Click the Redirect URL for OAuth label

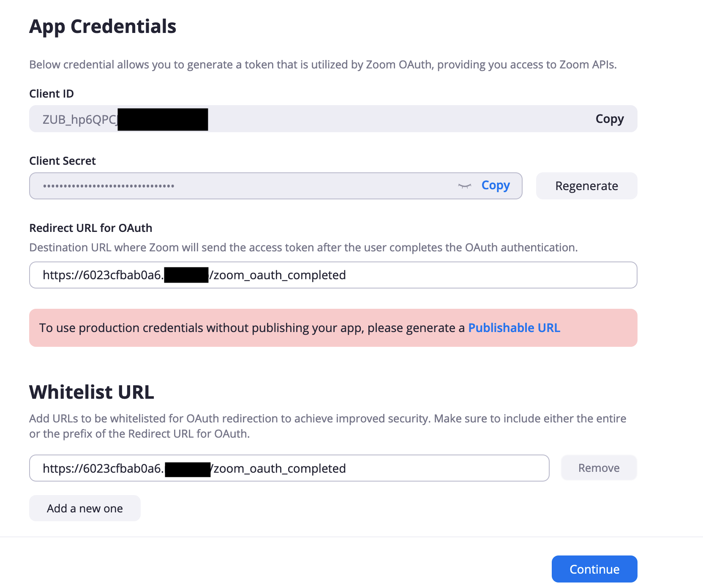pos(91,228)
